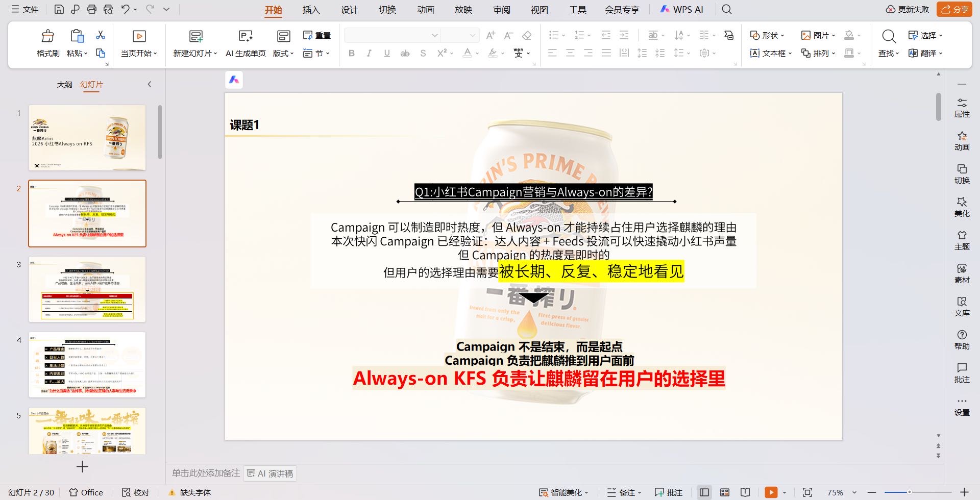
Task: Switch to slide sorter view icon
Action: [725, 492]
